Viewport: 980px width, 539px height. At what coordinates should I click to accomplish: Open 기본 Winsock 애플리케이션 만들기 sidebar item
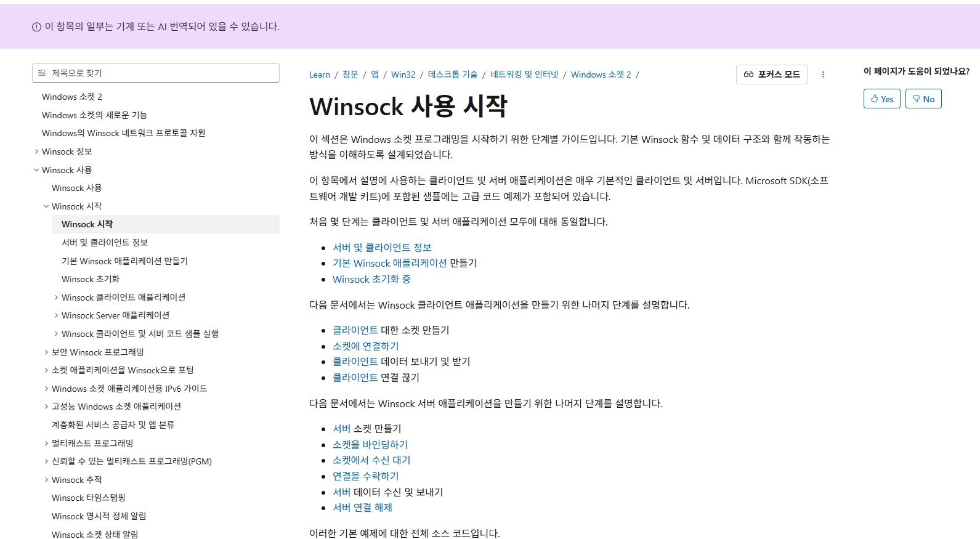click(x=124, y=261)
